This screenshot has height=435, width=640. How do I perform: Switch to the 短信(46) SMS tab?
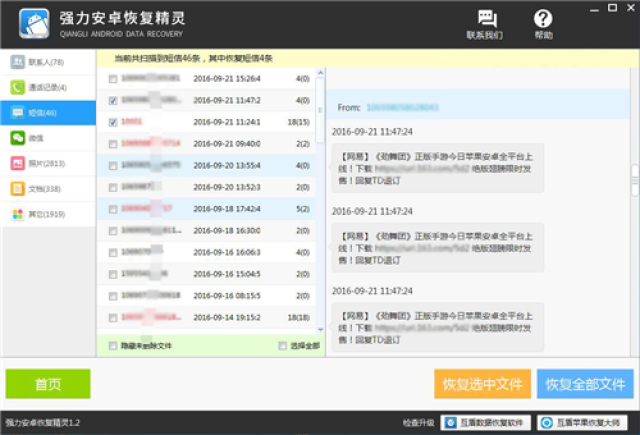click(48, 113)
